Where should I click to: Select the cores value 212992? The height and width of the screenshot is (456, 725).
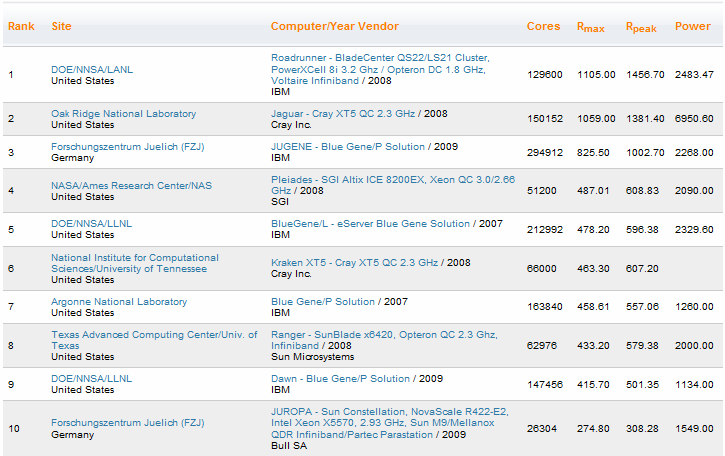point(545,229)
